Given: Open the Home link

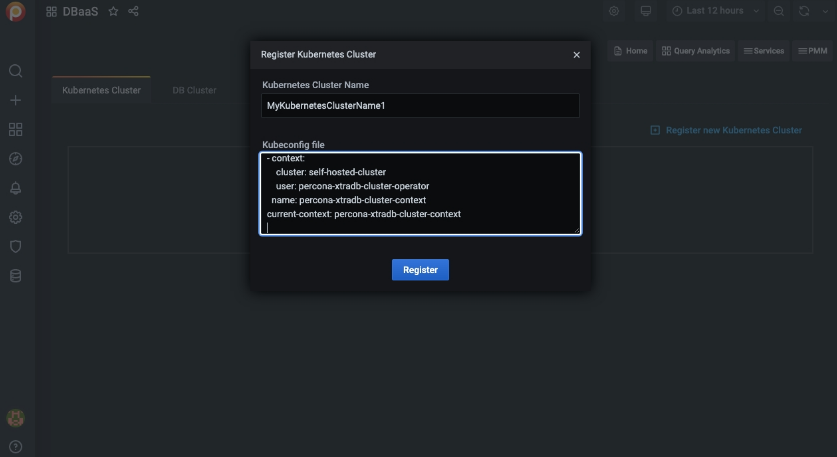Looking at the screenshot, I should pos(630,51).
